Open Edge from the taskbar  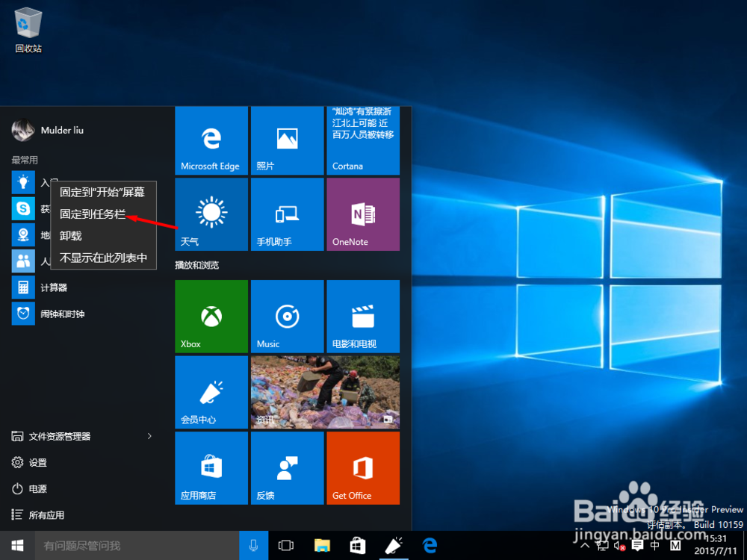tap(430, 546)
